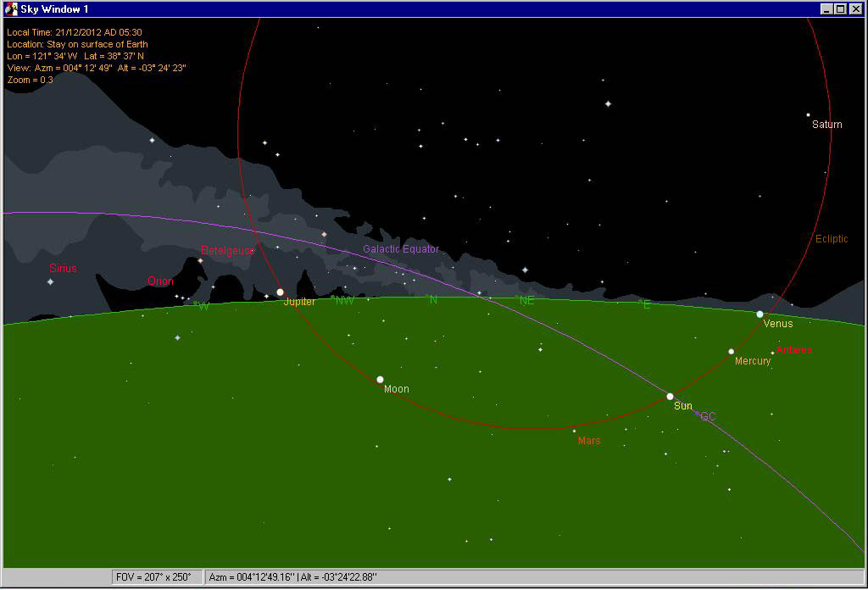Select the Saturn dot in the sky
Image resolution: width=868 pixels, height=590 pixels.
pyautogui.click(x=808, y=115)
